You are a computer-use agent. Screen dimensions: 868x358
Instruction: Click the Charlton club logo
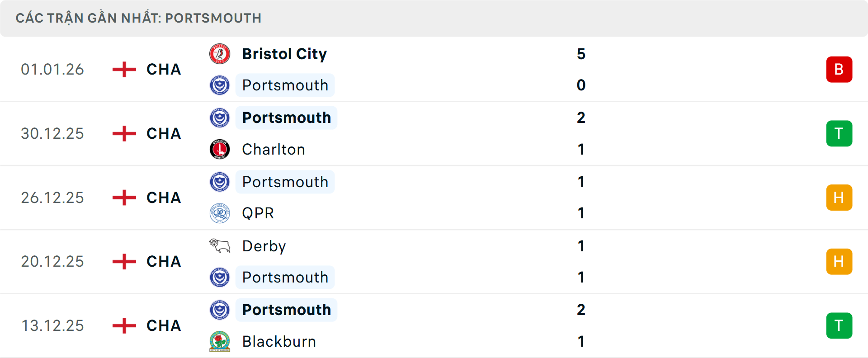(x=220, y=149)
